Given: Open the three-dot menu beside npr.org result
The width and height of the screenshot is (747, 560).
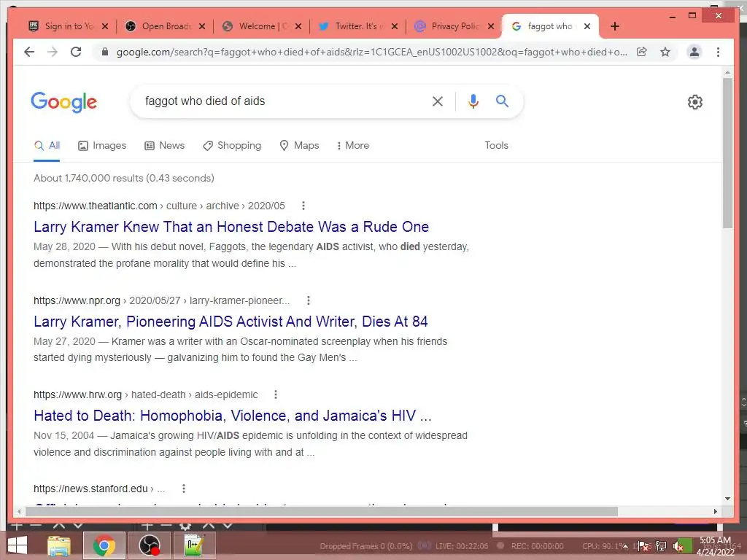Looking at the screenshot, I should tap(309, 300).
